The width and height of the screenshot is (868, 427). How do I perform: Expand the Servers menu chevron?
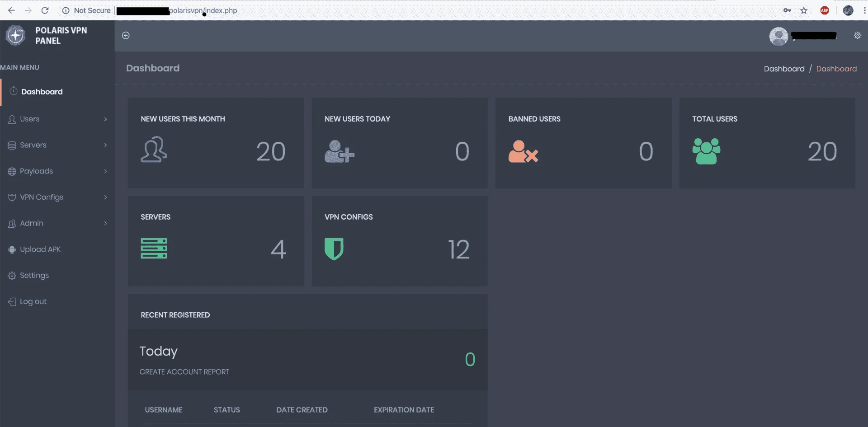coord(105,145)
